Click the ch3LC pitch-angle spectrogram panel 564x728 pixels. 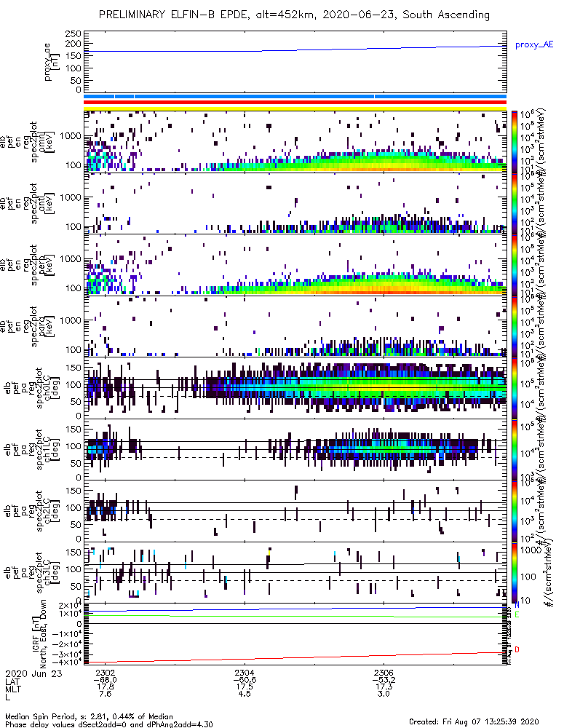click(x=295, y=572)
